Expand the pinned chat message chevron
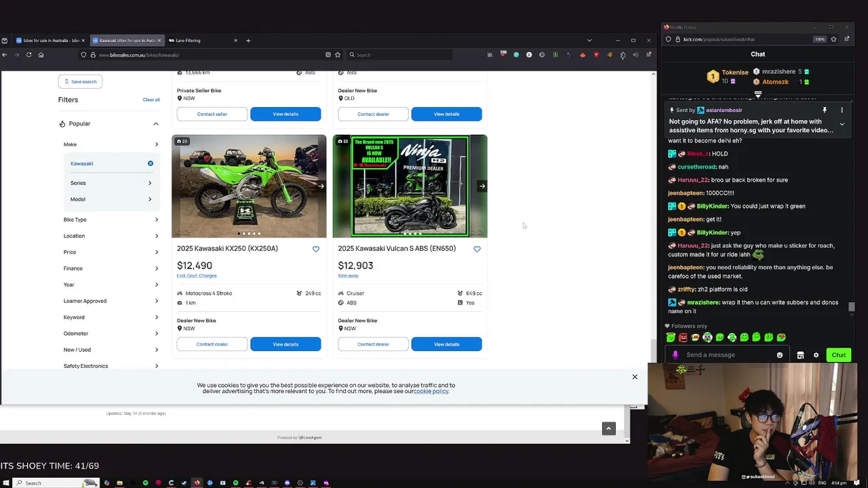 (842, 124)
